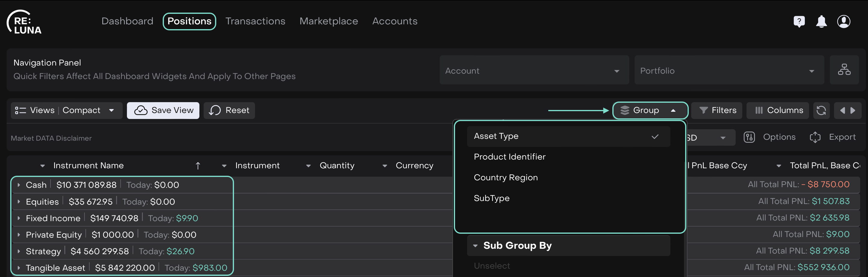Open the Account dropdown

pyautogui.click(x=534, y=71)
